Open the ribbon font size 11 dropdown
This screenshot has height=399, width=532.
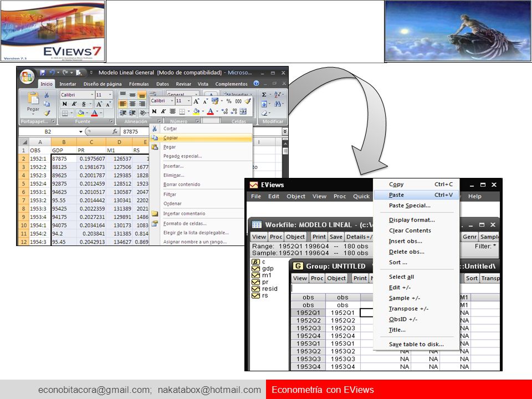(x=110, y=95)
